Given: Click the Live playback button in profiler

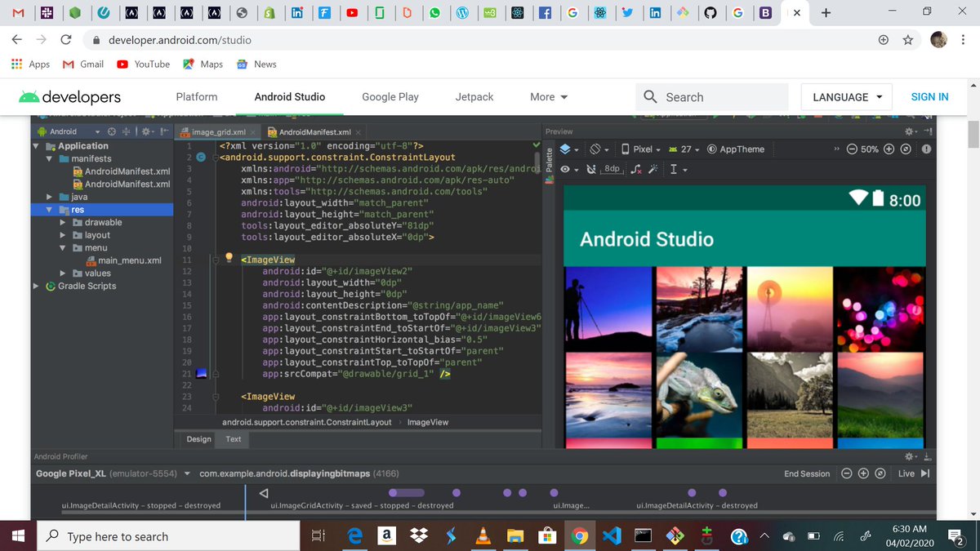Looking at the screenshot, I should click(x=914, y=473).
